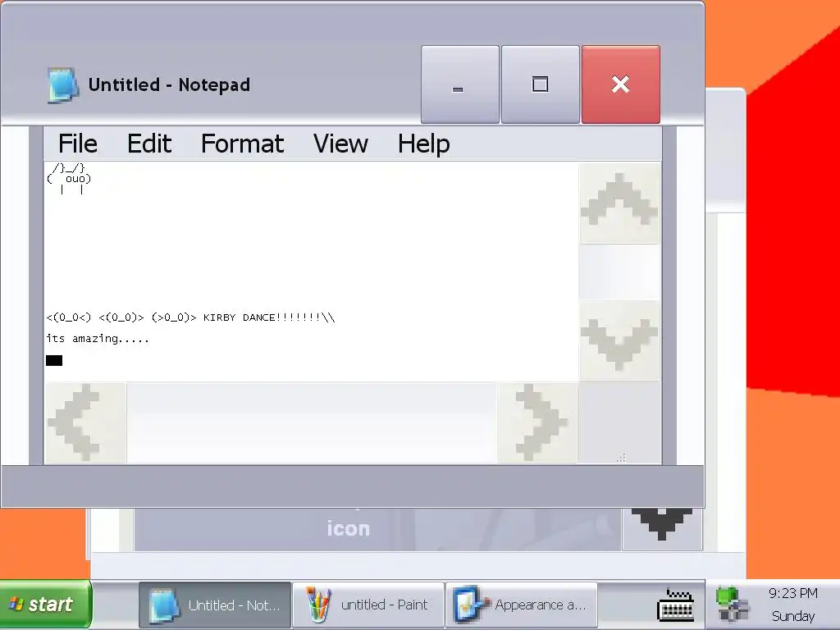Click the 'icon' label in background window
Screen dimensions: 840x630
coord(349,529)
